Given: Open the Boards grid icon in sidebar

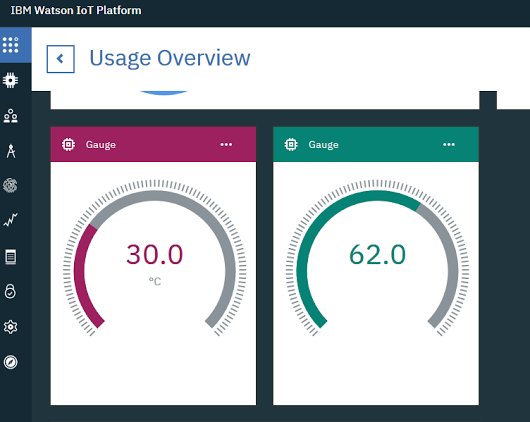Looking at the screenshot, I should [x=10, y=45].
